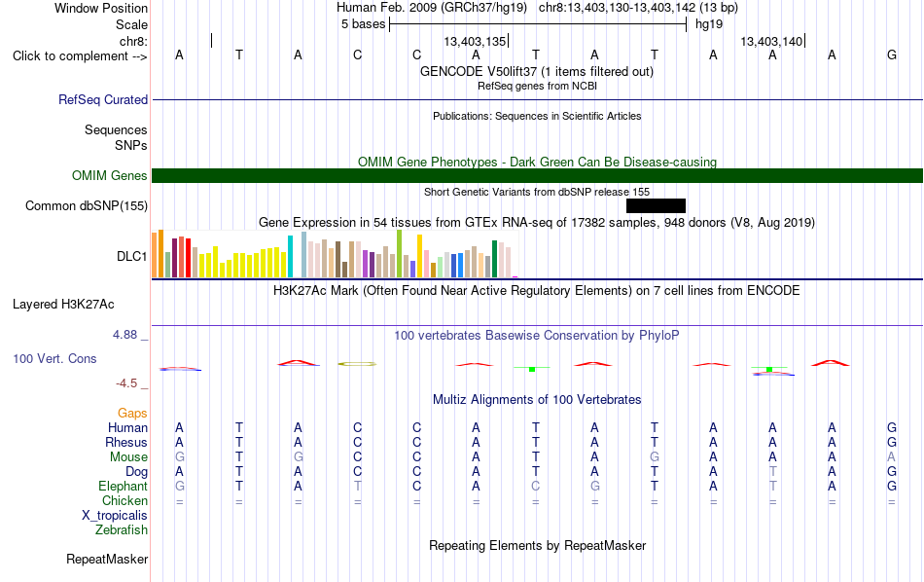Select the Zebrafish alignment row label
924x582 pixels.
tap(122, 529)
